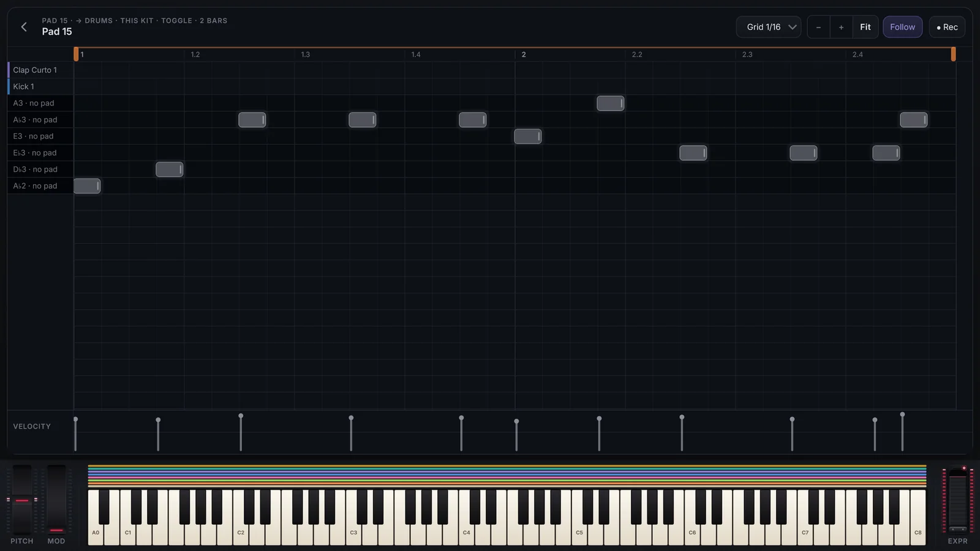Viewport: 980px width, 551px height.
Task: Start recording with the Rec button
Action: [947, 27]
